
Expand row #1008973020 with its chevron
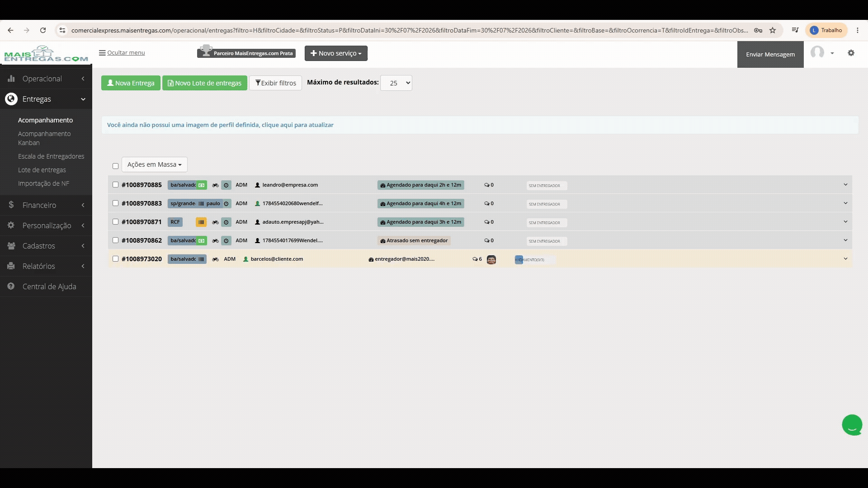tap(845, 259)
